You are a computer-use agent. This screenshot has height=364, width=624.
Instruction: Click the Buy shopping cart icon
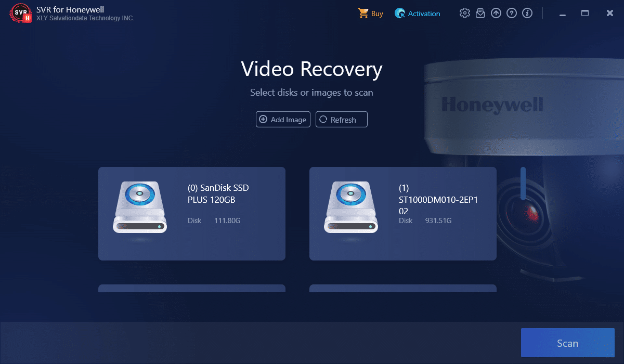pyautogui.click(x=363, y=14)
